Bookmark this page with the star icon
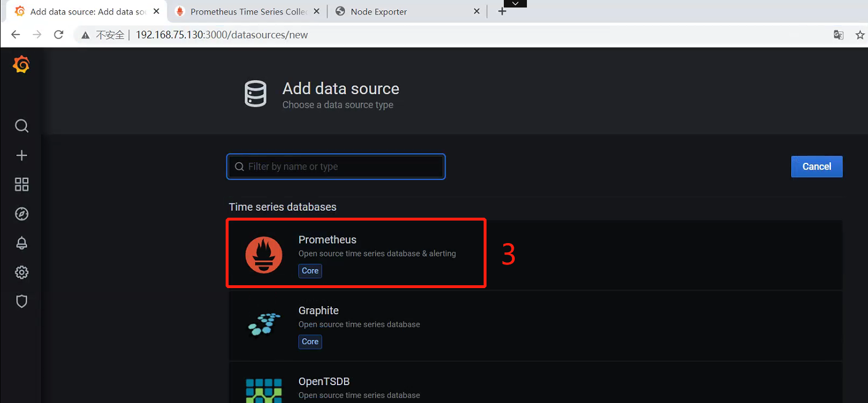The width and height of the screenshot is (868, 403). (x=859, y=35)
